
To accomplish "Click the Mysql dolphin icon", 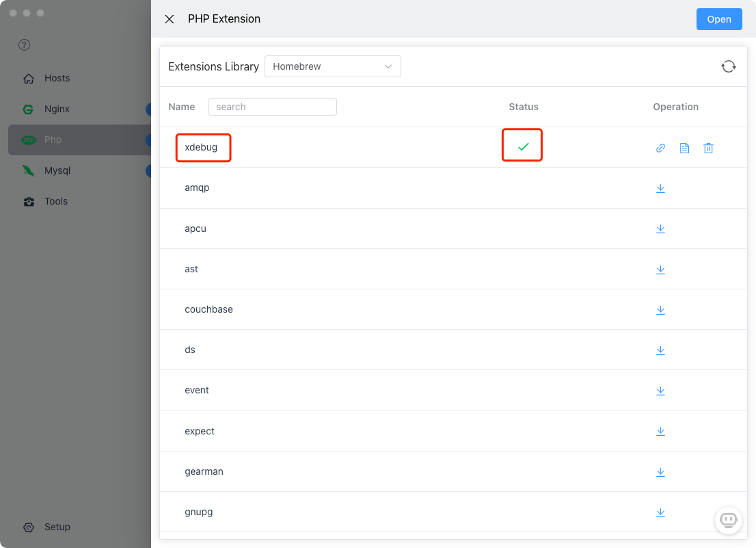I will (29, 171).
